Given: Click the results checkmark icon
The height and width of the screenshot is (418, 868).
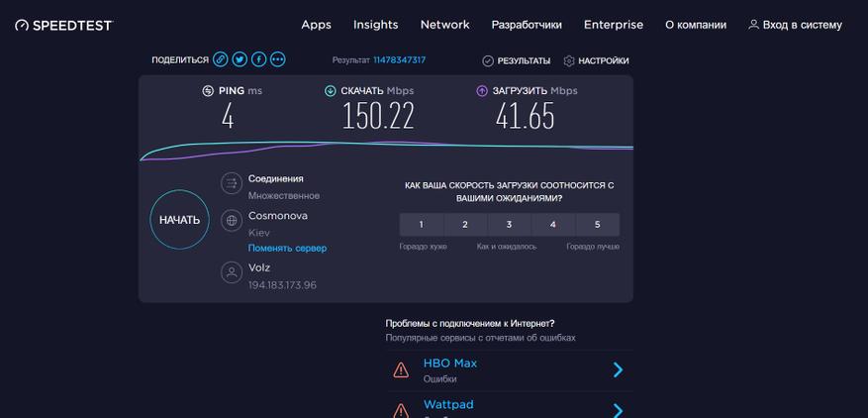Looking at the screenshot, I should coord(488,61).
